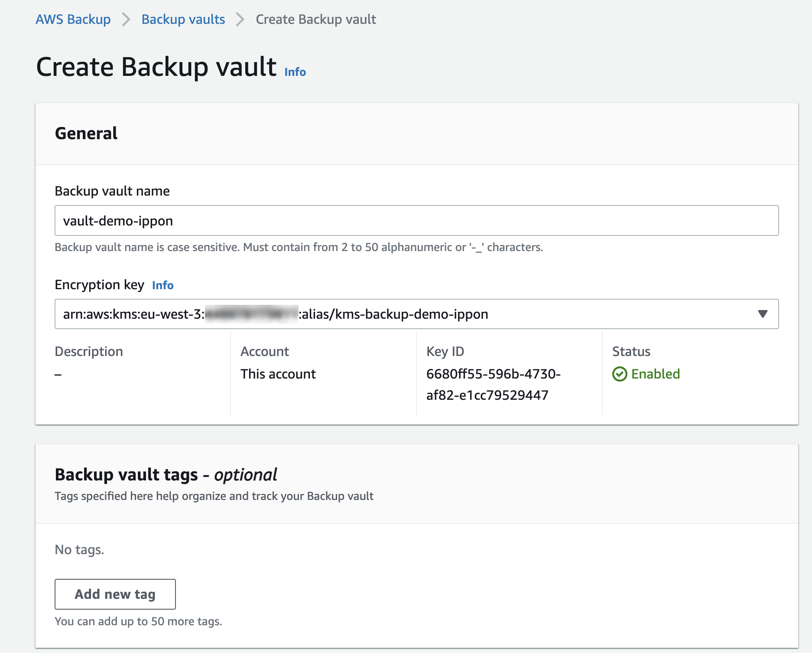Click the Key ID value text
The height and width of the screenshot is (653, 812).
pyautogui.click(x=493, y=384)
